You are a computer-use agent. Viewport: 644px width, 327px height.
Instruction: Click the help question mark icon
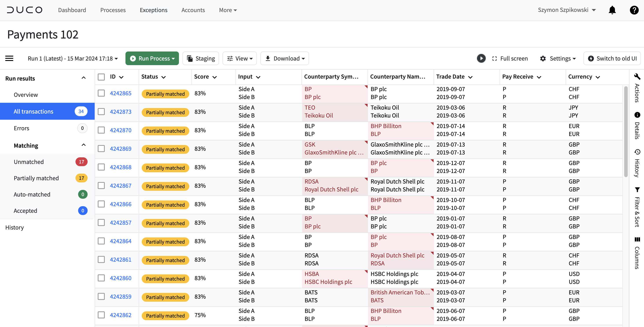pyautogui.click(x=634, y=10)
